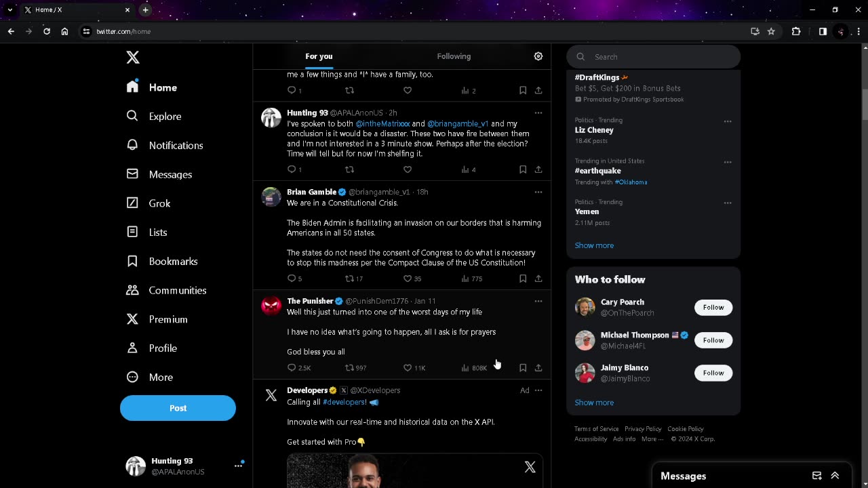Screen dimensions: 868x488
Task: Open more options for #earthquake trend
Action: pos(728,162)
